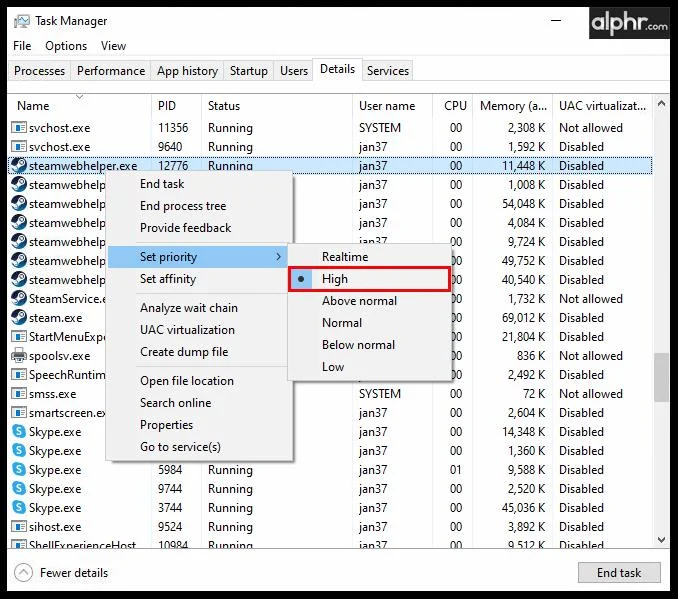Click the SteamService.exe Steam icon

point(19,298)
